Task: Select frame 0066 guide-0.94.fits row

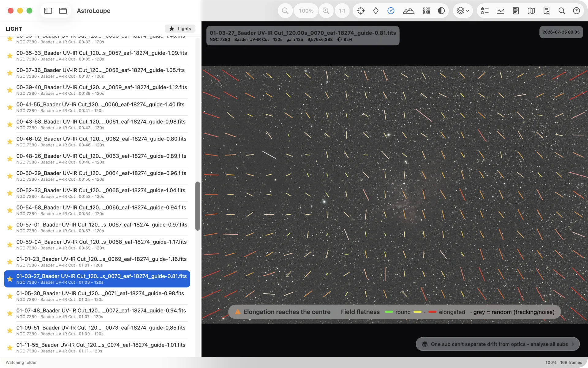Action: 97,210
